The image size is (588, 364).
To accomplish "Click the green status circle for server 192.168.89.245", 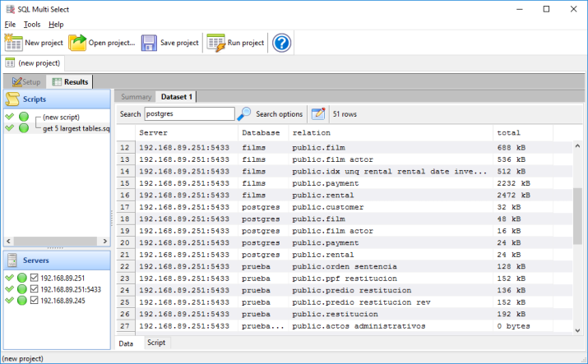I will 22,301.
